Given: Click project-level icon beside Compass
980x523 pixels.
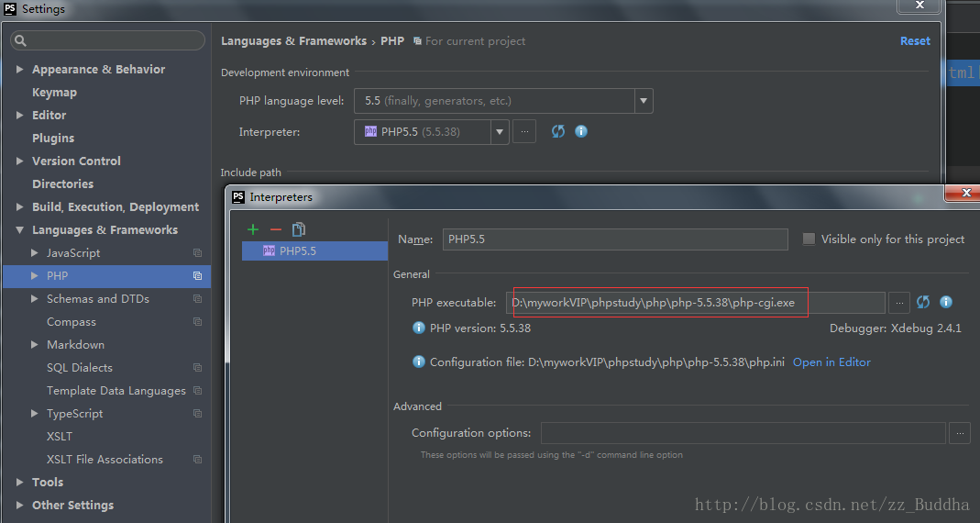Looking at the screenshot, I should click(x=197, y=321).
